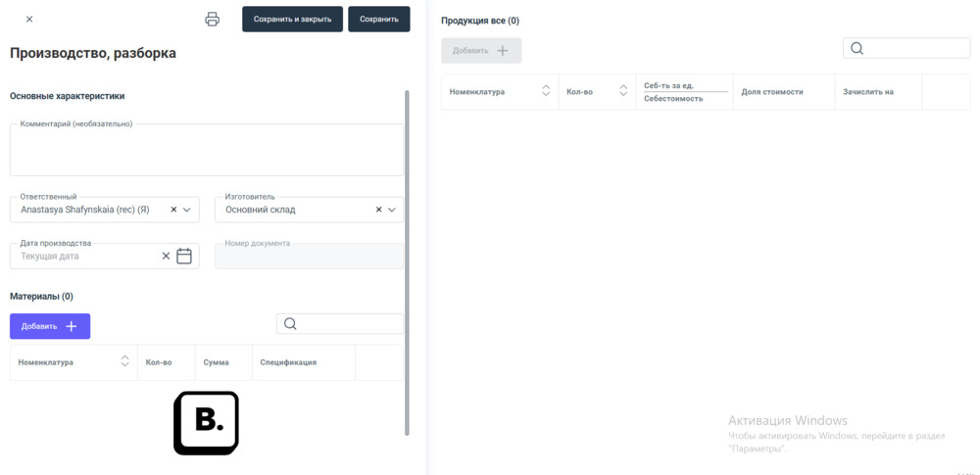Click the printer icon
The width and height of the screenshot is (980, 475).
click(x=212, y=20)
